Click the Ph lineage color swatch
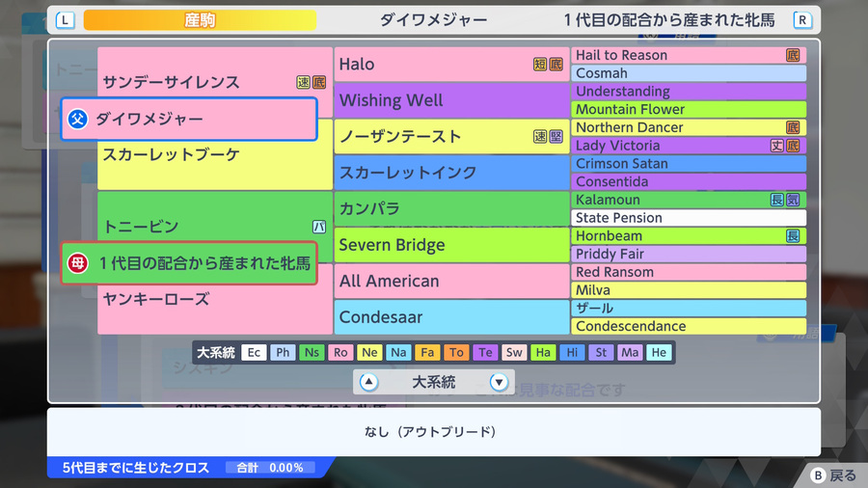 pos(283,352)
